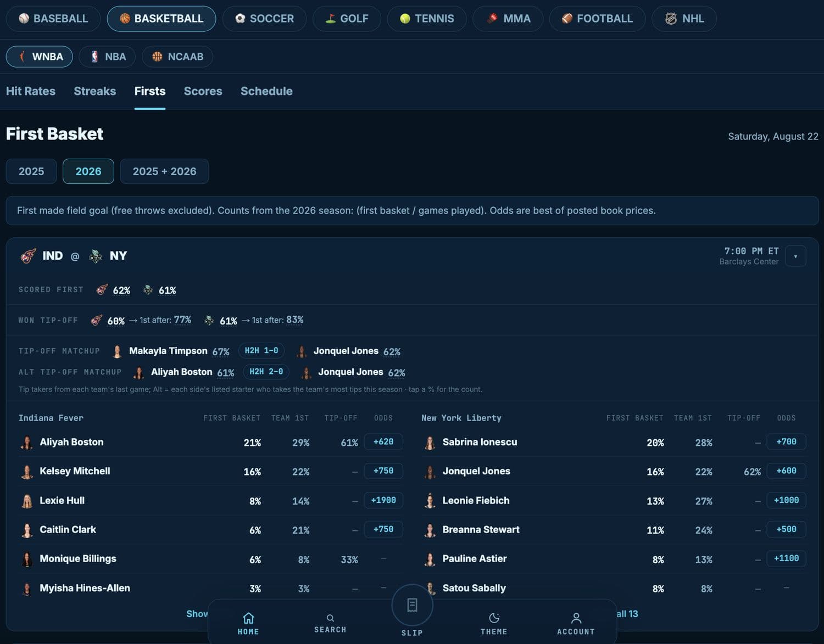
Task: Click Monique Billings' 33% tip-off value
Action: point(349,559)
